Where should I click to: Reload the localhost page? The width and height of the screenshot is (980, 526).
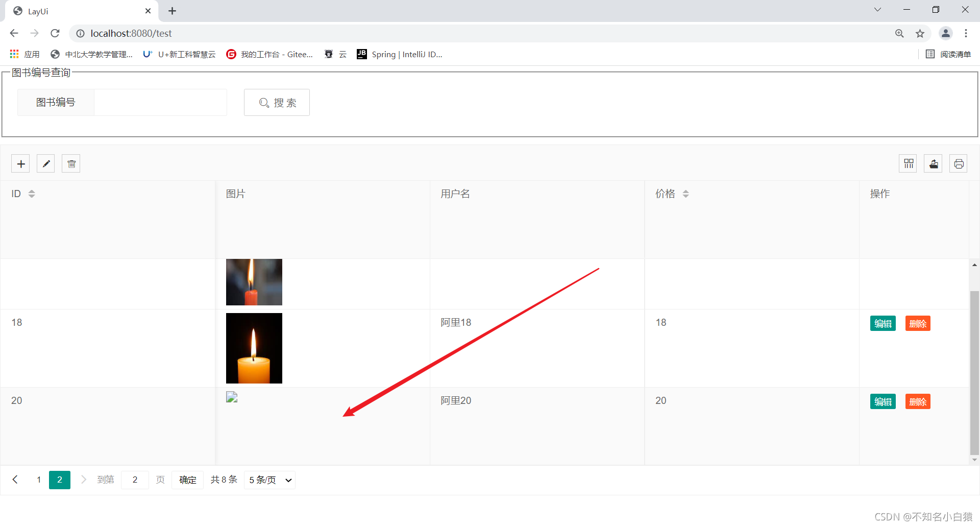pyautogui.click(x=55, y=33)
